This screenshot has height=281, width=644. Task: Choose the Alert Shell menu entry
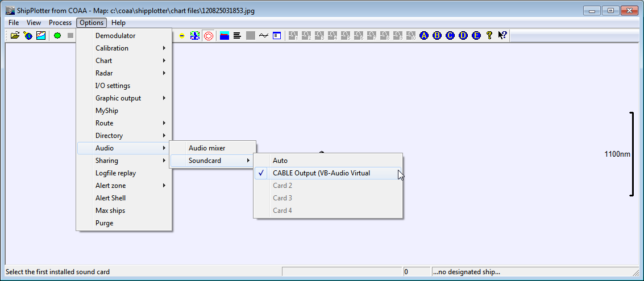(x=124, y=198)
